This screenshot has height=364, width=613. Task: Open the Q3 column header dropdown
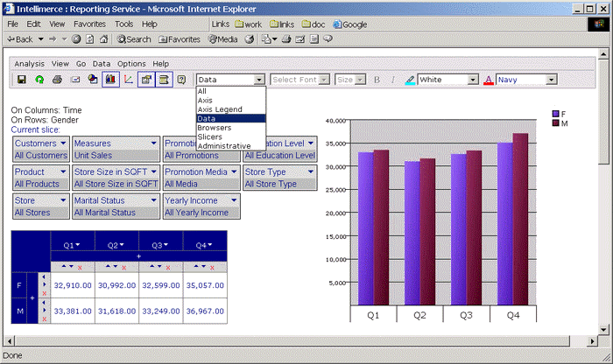(x=166, y=245)
